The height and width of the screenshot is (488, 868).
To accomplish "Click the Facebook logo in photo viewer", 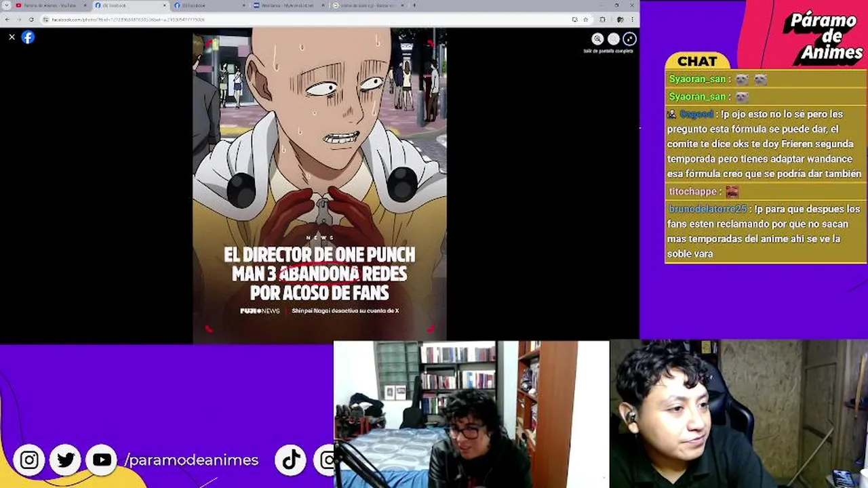I will (x=28, y=37).
